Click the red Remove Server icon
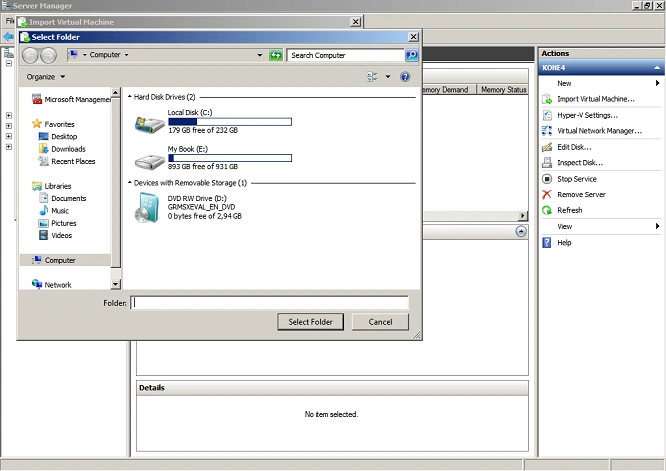This screenshot has height=471, width=666. click(x=547, y=195)
